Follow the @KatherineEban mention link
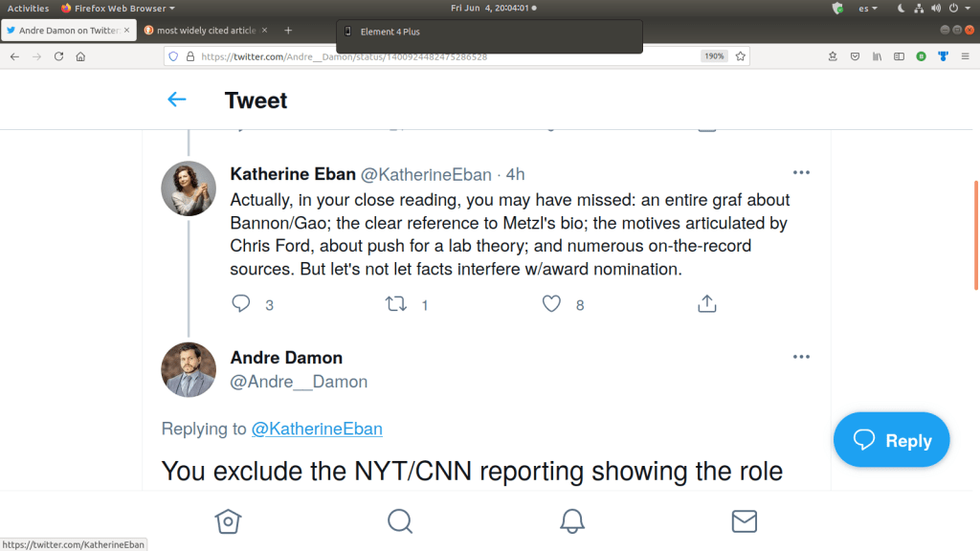980x551 pixels. click(317, 429)
